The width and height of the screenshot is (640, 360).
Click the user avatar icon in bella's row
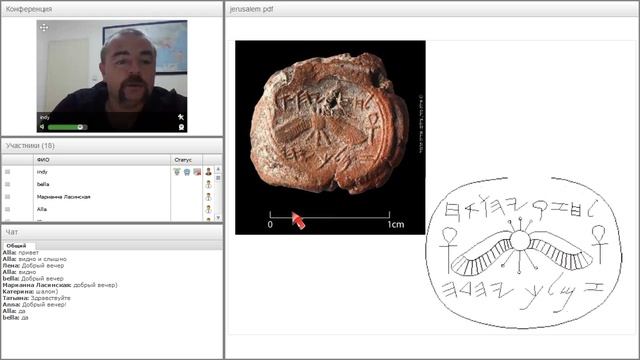(x=208, y=184)
